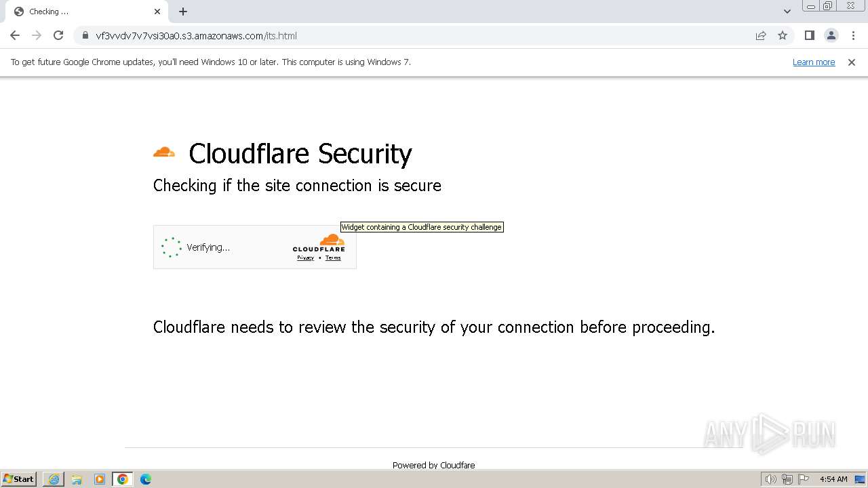This screenshot has width=868, height=488.
Task: Open Chrome three-dot menu
Action: tap(853, 36)
